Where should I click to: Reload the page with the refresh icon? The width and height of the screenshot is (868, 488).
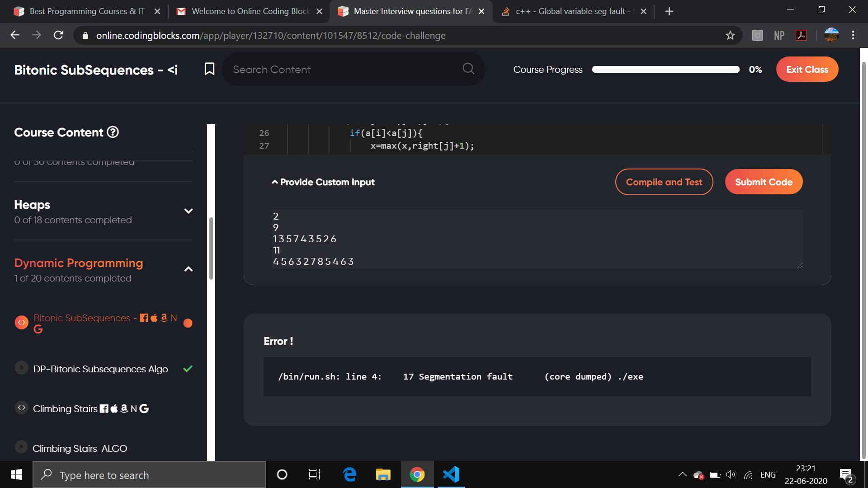coord(58,35)
